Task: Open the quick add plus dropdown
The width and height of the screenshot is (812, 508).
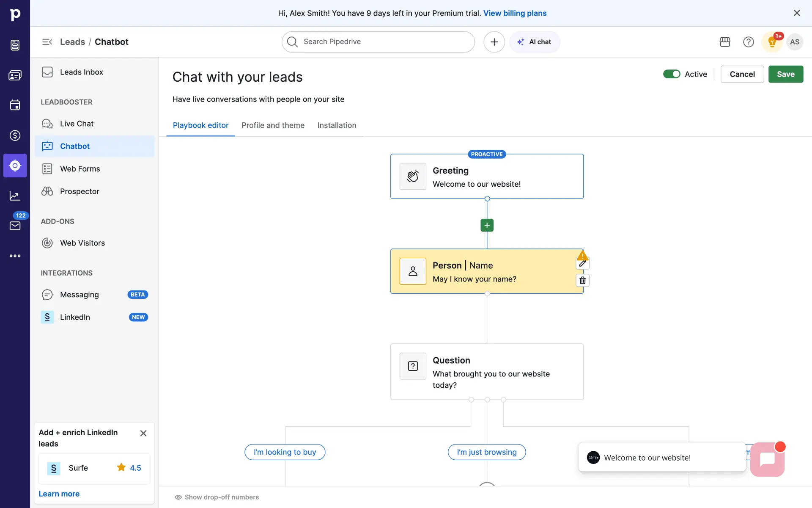Action: [x=494, y=42]
